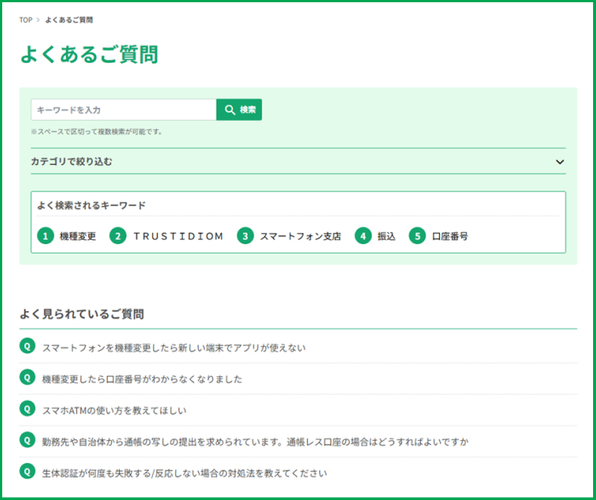
Task: Open question about 生体認証が何度も失敗する
Action: click(x=185, y=473)
